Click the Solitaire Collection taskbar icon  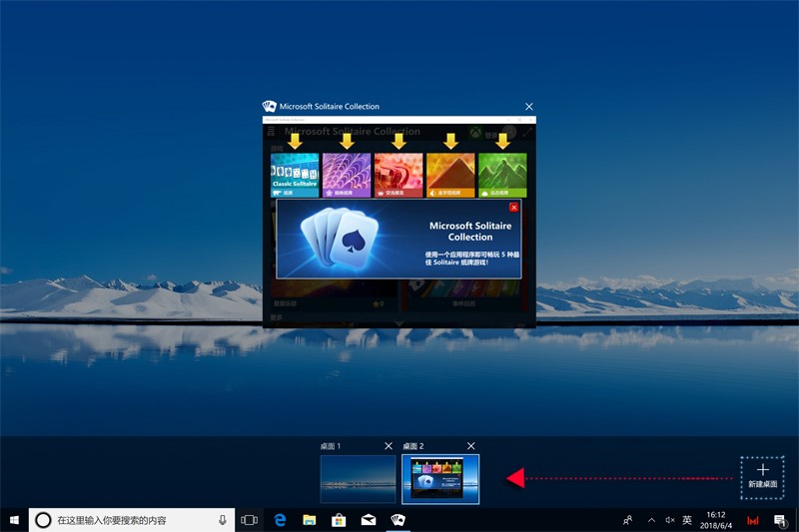[x=398, y=520]
